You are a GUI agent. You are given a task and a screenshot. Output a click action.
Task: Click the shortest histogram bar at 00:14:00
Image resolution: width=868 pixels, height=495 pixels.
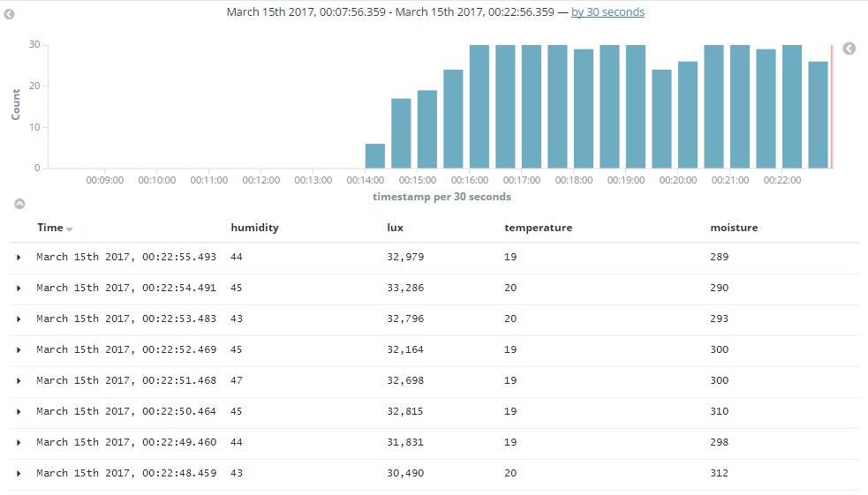pos(375,156)
